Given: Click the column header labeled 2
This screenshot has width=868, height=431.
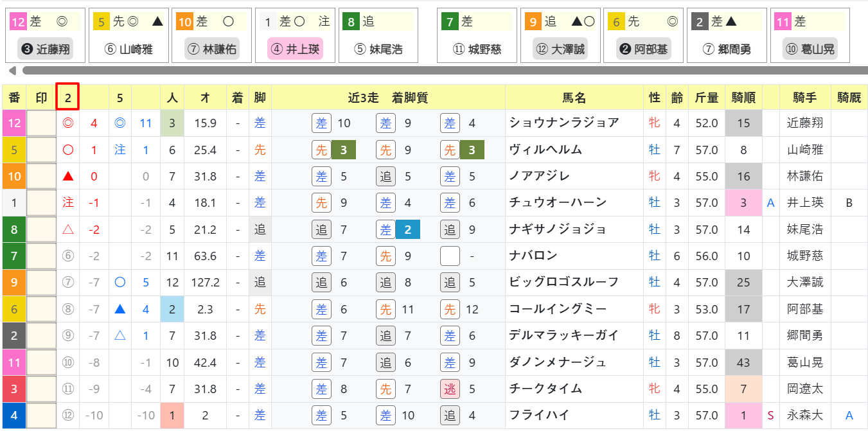Looking at the screenshot, I should point(67,97).
